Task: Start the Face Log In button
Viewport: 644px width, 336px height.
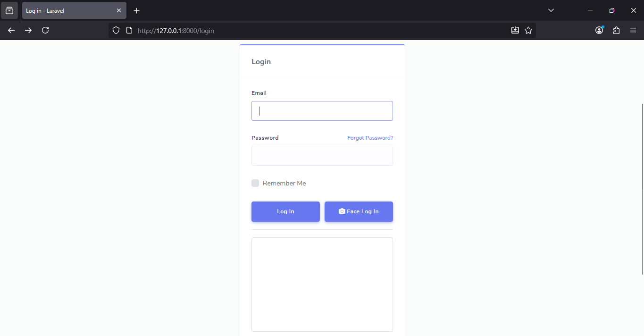Action: pyautogui.click(x=359, y=211)
